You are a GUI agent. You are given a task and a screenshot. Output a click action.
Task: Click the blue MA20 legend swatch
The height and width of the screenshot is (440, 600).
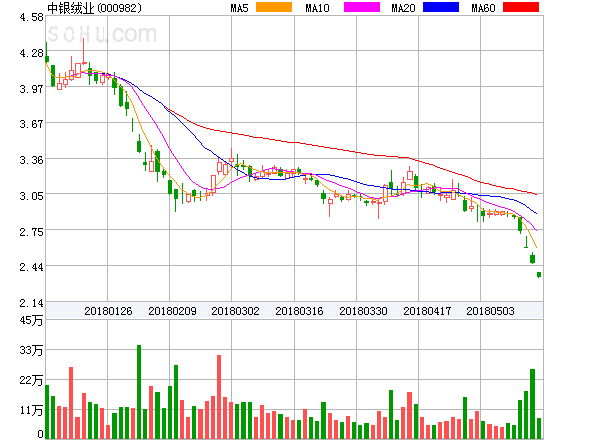tap(441, 7)
